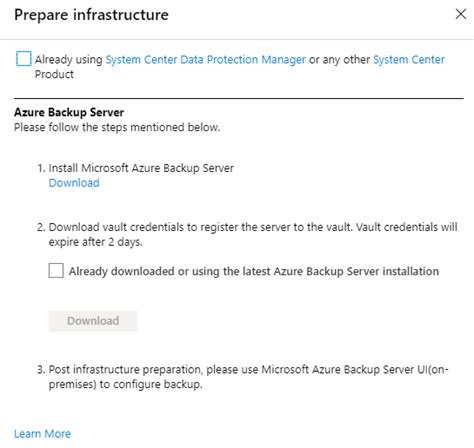Open System Center Data Protection Manager link
Image resolution: width=474 pixels, height=448 pixels.
point(205,60)
